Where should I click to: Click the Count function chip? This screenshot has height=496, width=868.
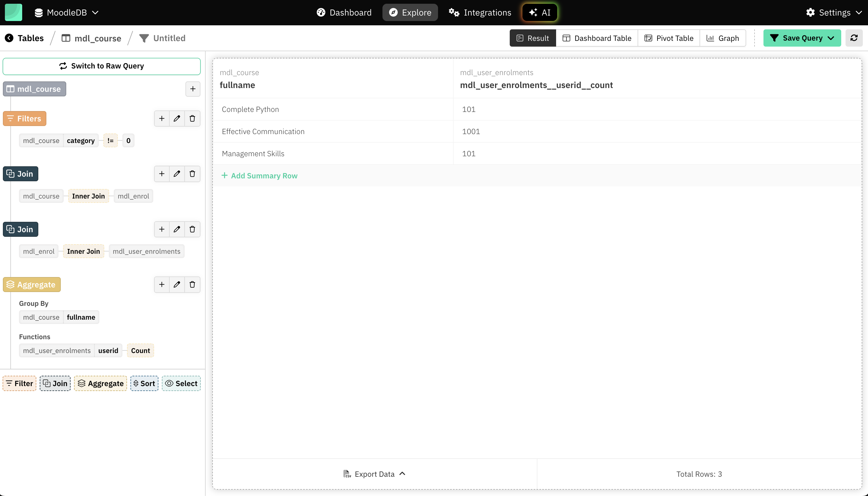[x=141, y=350]
